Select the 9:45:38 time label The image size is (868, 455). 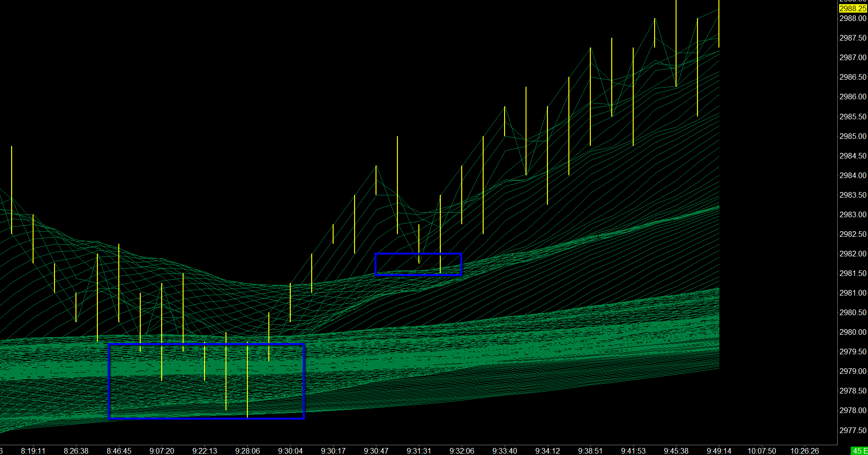pos(676,451)
